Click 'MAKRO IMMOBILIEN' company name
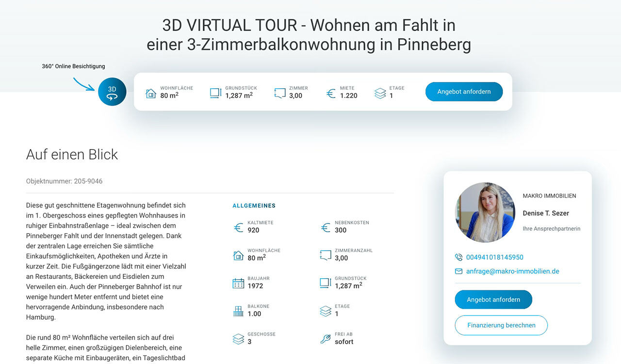 click(549, 196)
